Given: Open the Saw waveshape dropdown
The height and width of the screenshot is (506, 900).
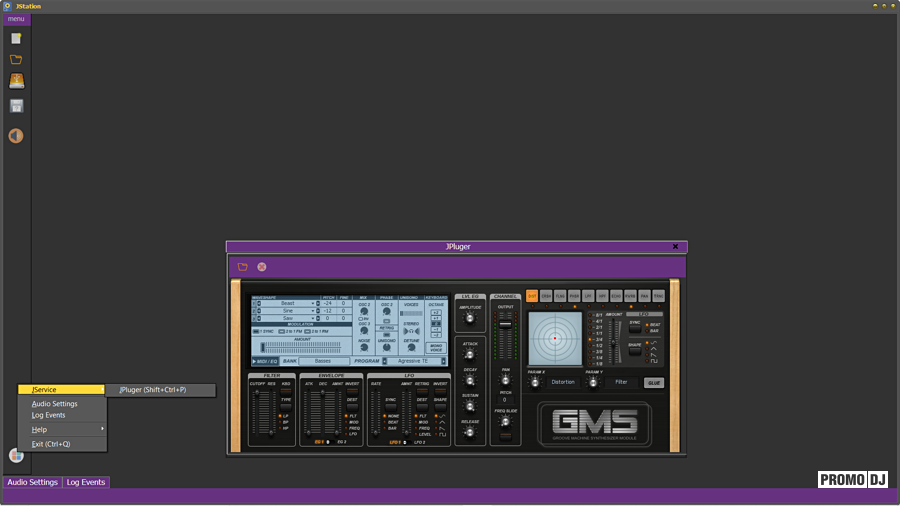Looking at the screenshot, I should 288,318.
